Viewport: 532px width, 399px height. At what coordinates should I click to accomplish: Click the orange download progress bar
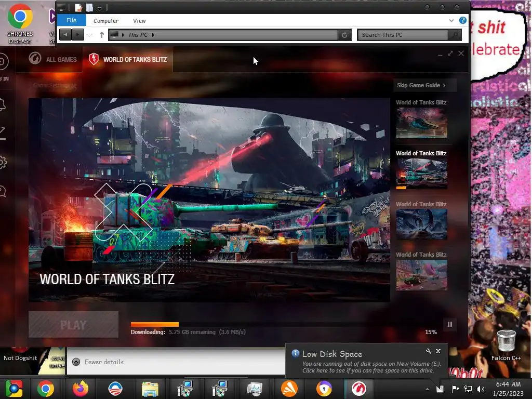[x=154, y=324]
